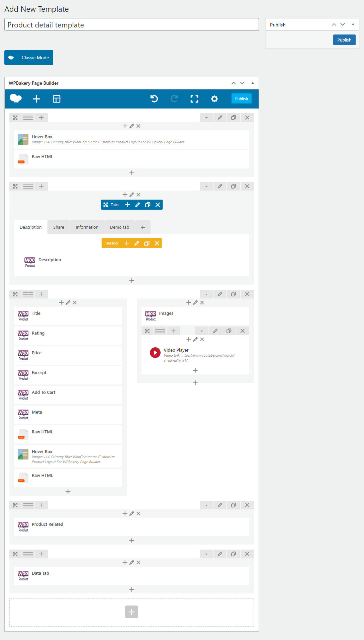Edit Product Related row pencil
364x640 pixels.
click(220, 505)
